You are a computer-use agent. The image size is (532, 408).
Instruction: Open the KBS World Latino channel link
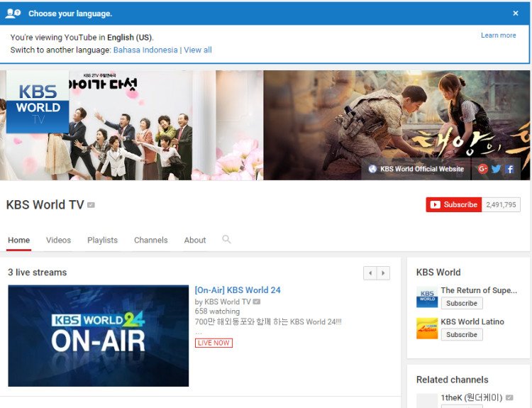[472, 321]
